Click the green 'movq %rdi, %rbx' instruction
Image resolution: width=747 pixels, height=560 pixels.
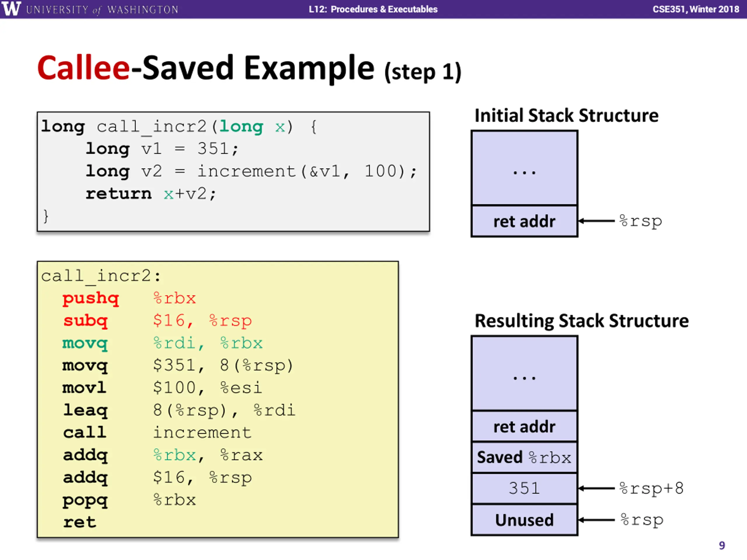pos(163,344)
